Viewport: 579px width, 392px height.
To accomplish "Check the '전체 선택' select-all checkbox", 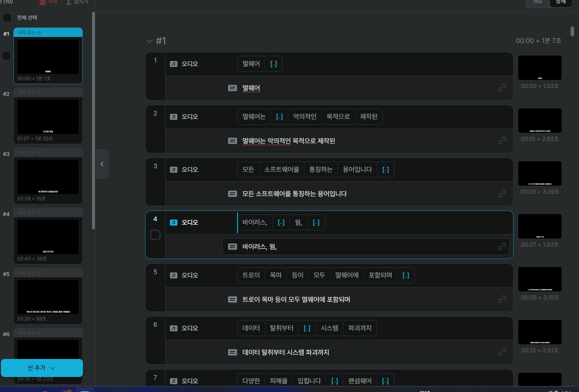I will (x=7, y=18).
